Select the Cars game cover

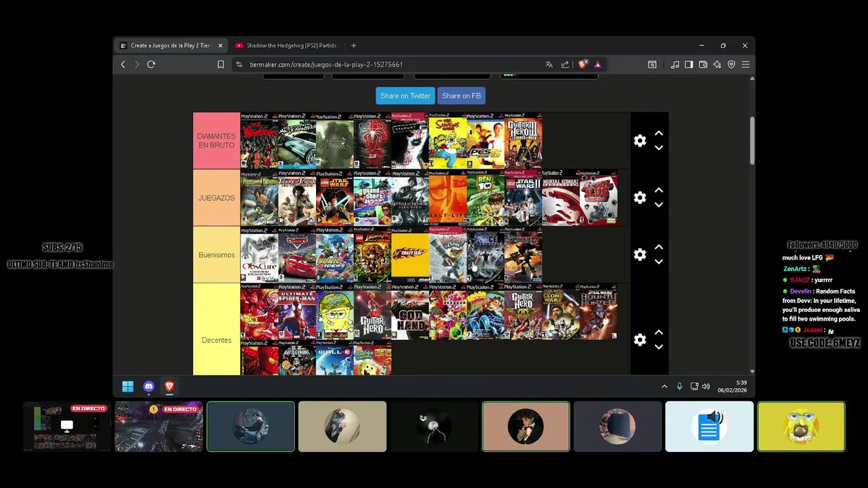(297, 254)
